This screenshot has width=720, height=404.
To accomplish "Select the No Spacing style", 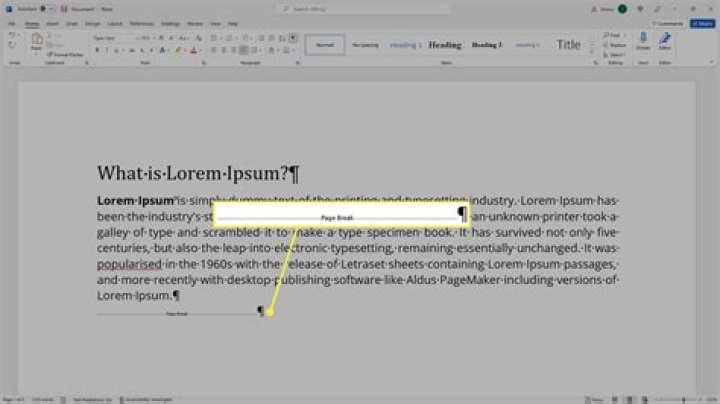I will [365, 45].
